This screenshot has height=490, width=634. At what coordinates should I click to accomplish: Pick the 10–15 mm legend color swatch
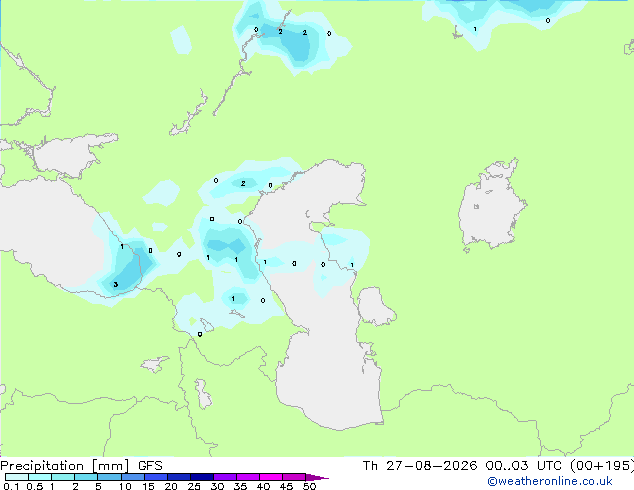(x=133, y=477)
